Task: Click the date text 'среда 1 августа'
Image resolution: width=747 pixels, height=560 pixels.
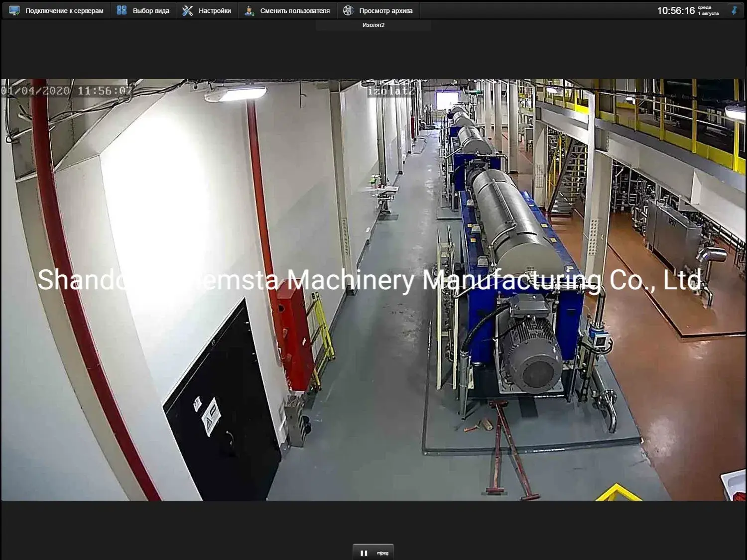Action: pyautogui.click(x=708, y=10)
